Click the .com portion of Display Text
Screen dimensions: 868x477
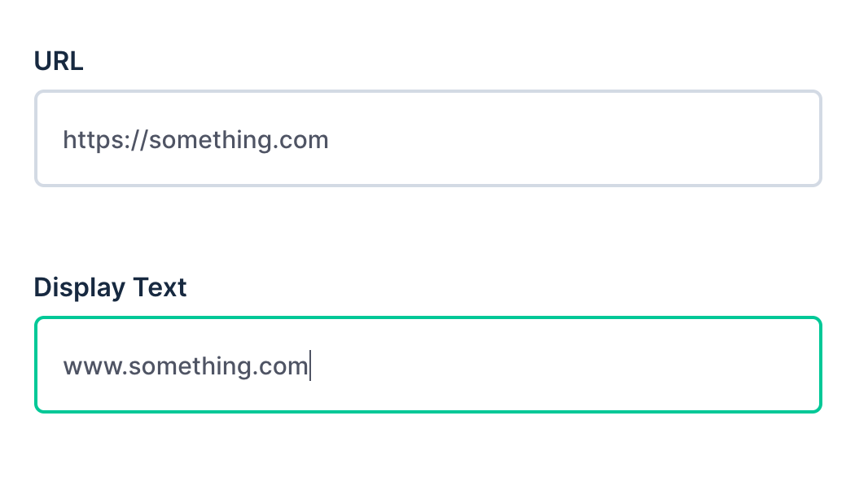[x=283, y=365]
